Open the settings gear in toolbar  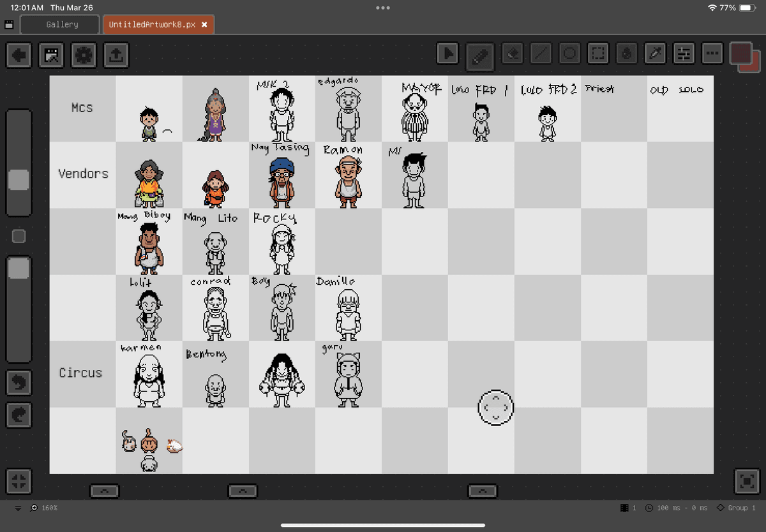coord(84,55)
